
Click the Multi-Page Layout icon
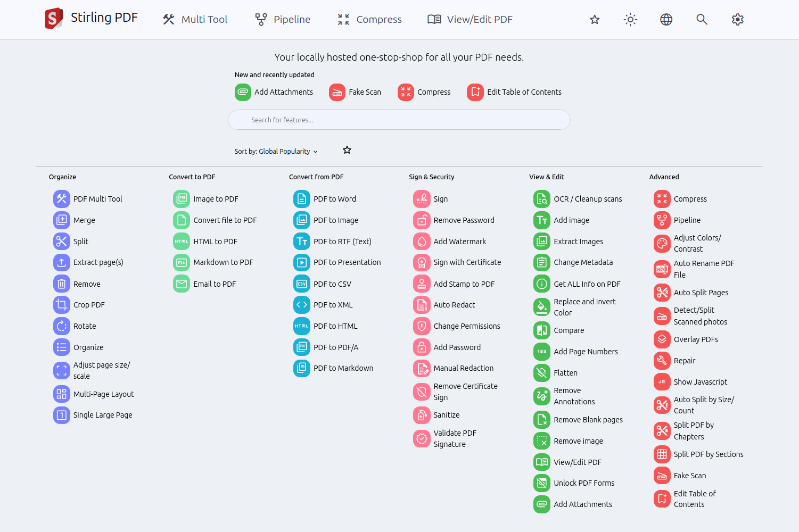(x=62, y=394)
